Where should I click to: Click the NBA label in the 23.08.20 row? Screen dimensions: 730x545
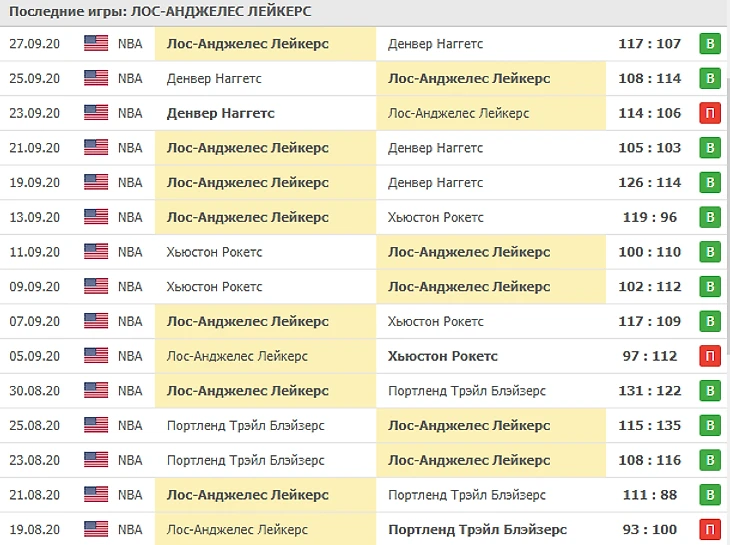pos(130,460)
